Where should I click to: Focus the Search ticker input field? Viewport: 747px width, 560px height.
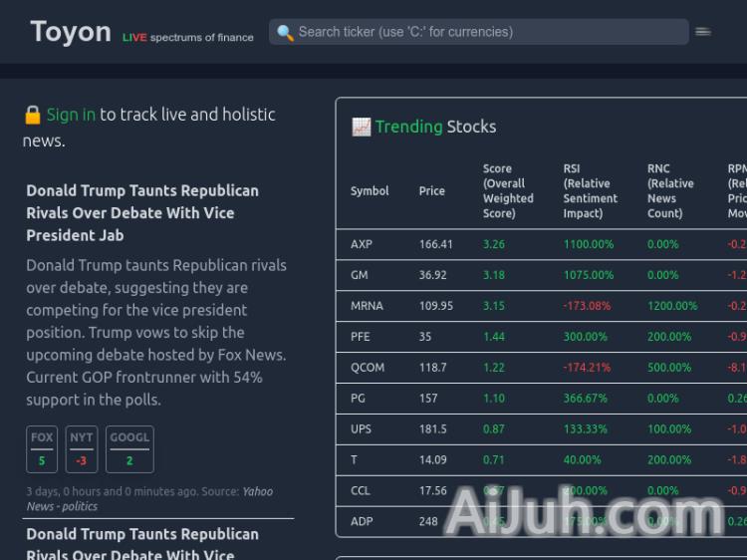(x=488, y=32)
